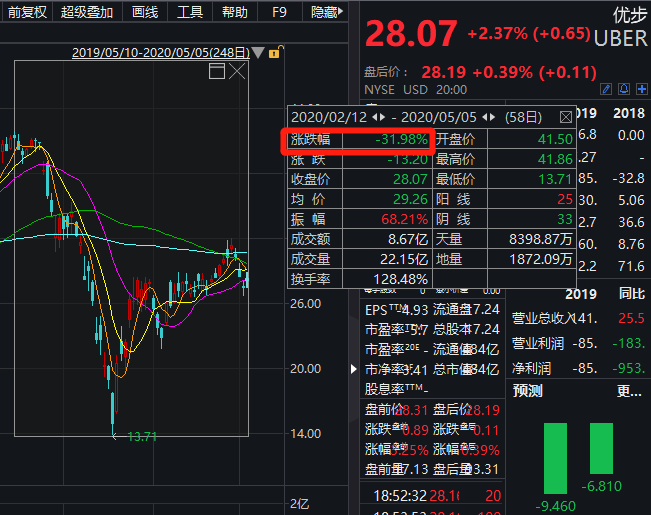
Task: Add UBER to watchlist plus icon
Action: pos(642,89)
